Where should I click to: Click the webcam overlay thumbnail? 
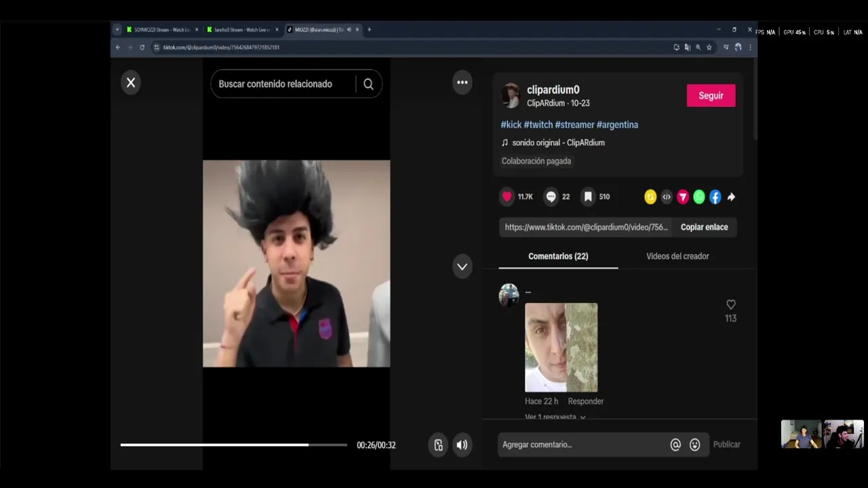coord(823,434)
